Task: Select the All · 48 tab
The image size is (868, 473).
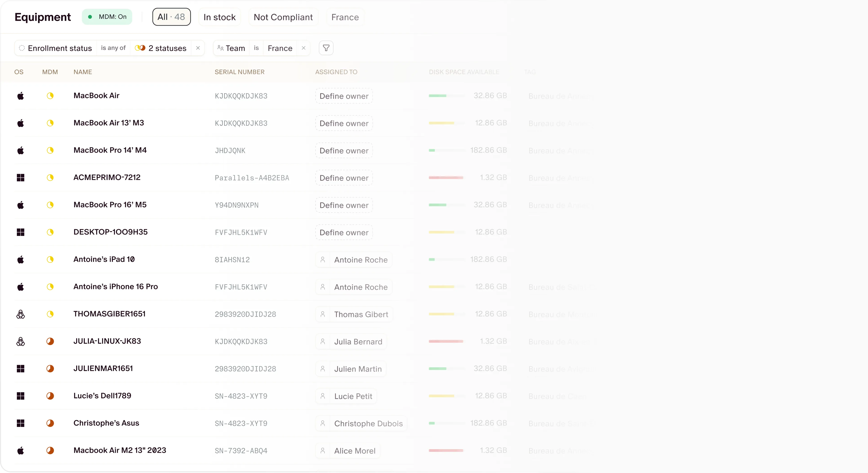Action: click(x=172, y=17)
